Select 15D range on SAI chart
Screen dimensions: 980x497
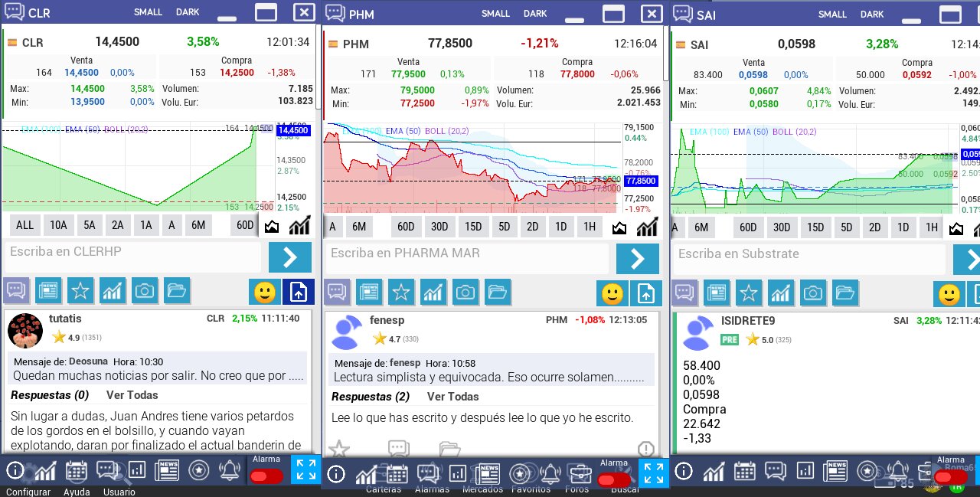pos(815,227)
